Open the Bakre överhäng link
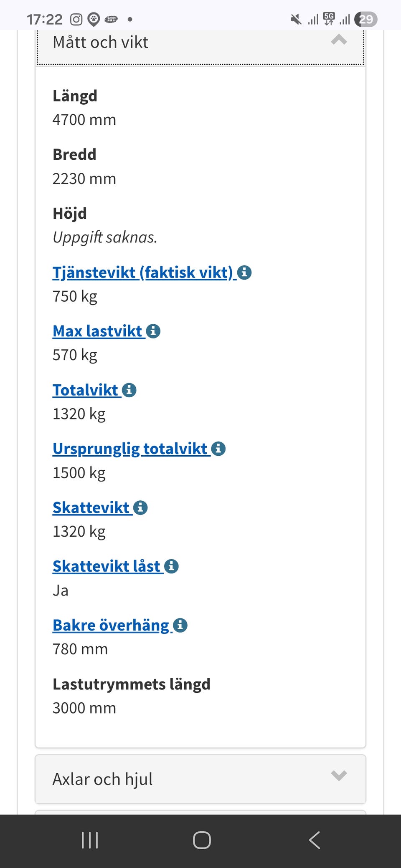Viewport: 401px width, 868px height. click(x=111, y=626)
